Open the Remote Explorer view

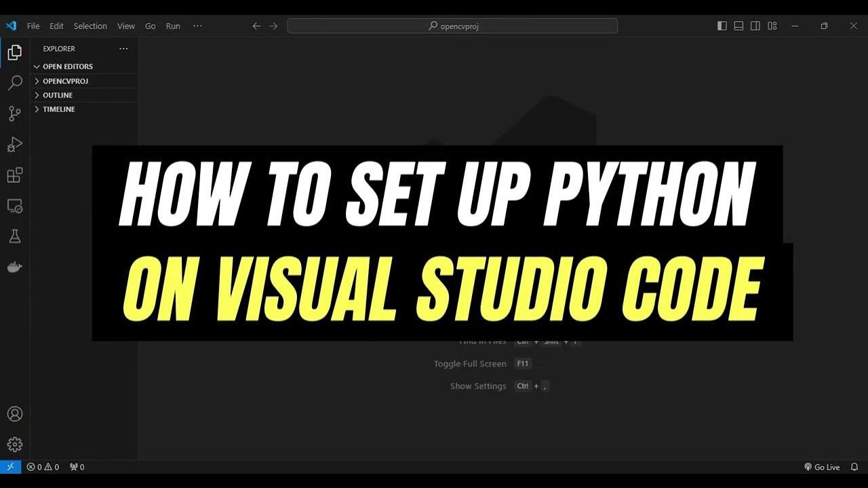coord(14,206)
